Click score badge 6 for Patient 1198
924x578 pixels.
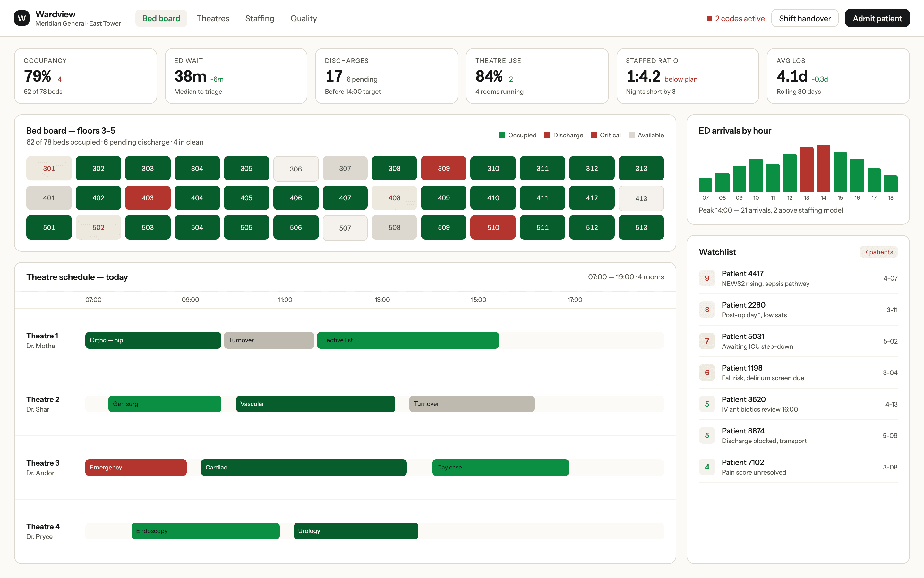coord(707,373)
